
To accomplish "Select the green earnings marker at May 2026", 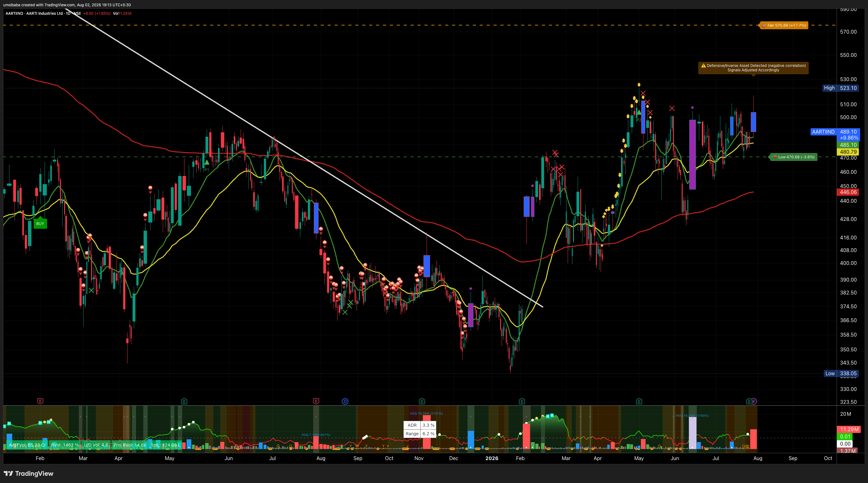I will pos(639,401).
